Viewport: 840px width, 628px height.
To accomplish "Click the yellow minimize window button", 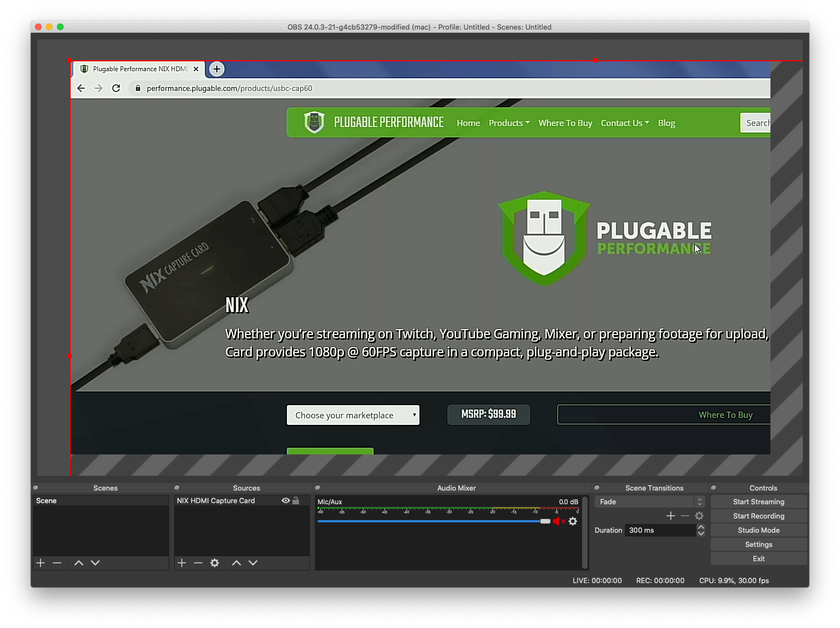I will click(x=49, y=27).
